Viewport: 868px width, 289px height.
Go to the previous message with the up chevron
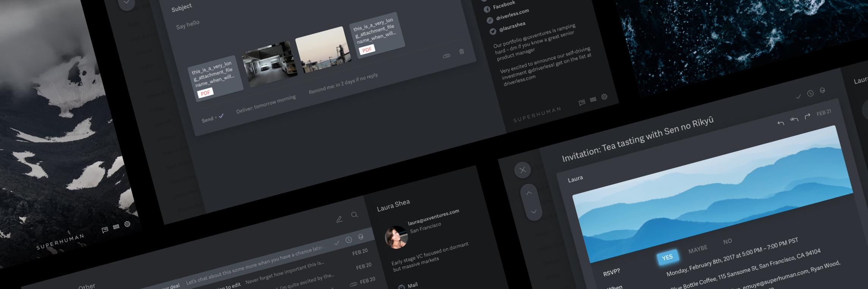pyautogui.click(x=529, y=193)
